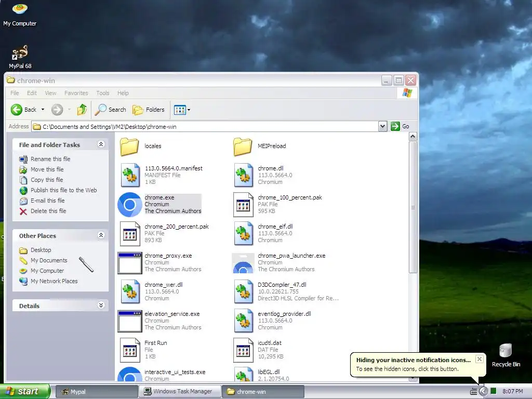Expand the Details panel
The image size is (532, 399).
click(x=101, y=305)
